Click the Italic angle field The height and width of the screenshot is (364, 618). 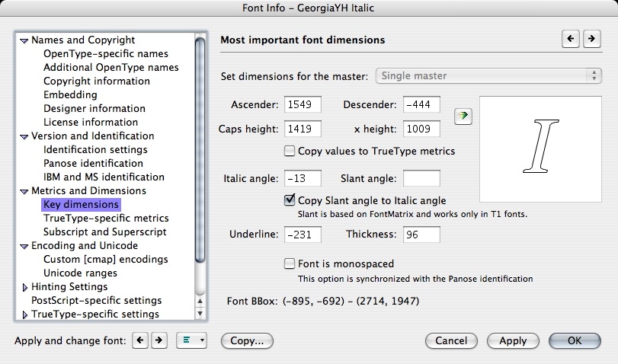click(303, 178)
